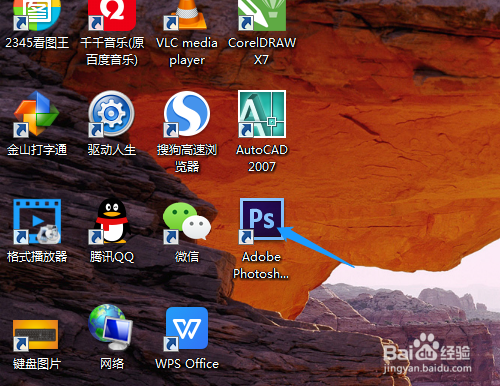Click the '网络' label text
This screenshot has width=500, height=386.
(112, 364)
